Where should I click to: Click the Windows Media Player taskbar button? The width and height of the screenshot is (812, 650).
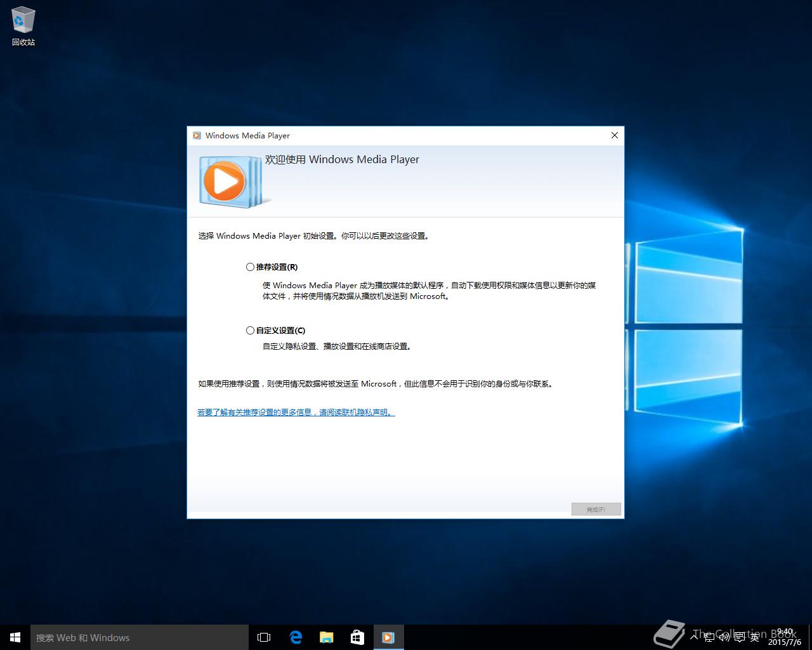[388, 637]
